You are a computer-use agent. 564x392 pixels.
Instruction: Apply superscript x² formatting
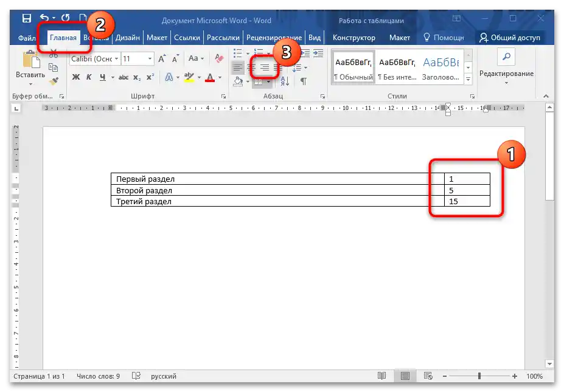150,77
